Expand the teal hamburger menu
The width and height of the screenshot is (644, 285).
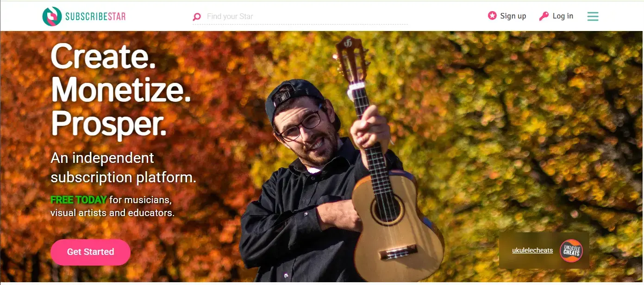(593, 17)
